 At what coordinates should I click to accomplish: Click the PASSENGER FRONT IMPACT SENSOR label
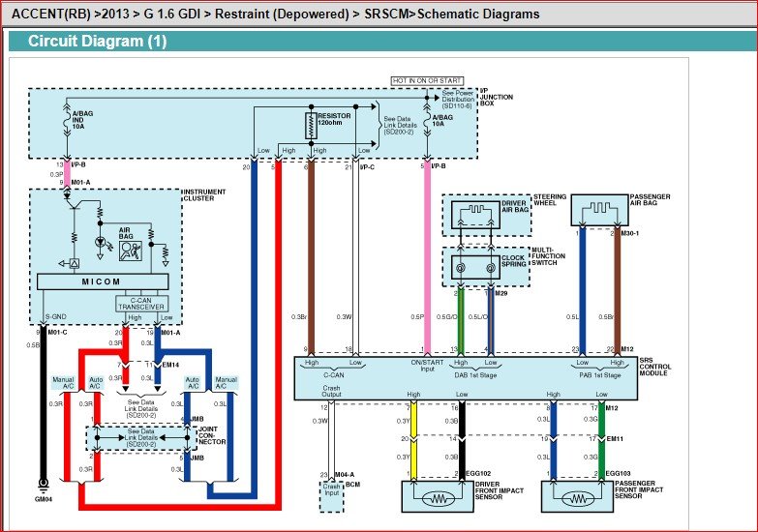(639, 489)
